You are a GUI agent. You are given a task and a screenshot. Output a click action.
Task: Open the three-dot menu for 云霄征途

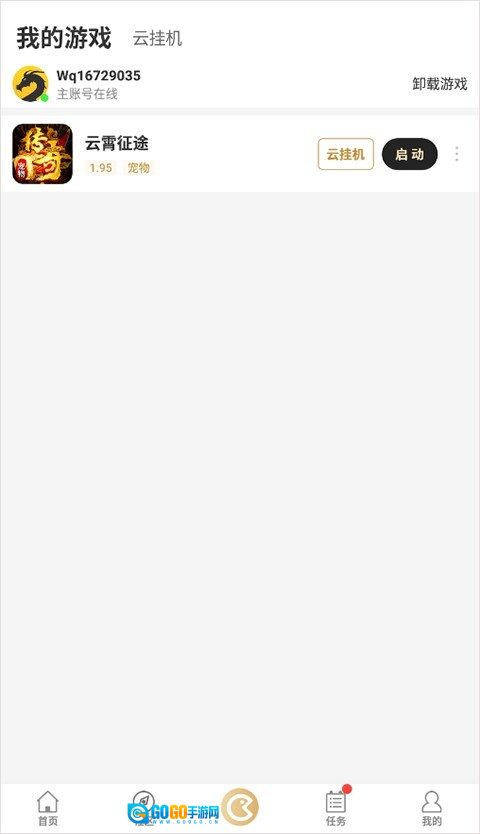pos(457,154)
